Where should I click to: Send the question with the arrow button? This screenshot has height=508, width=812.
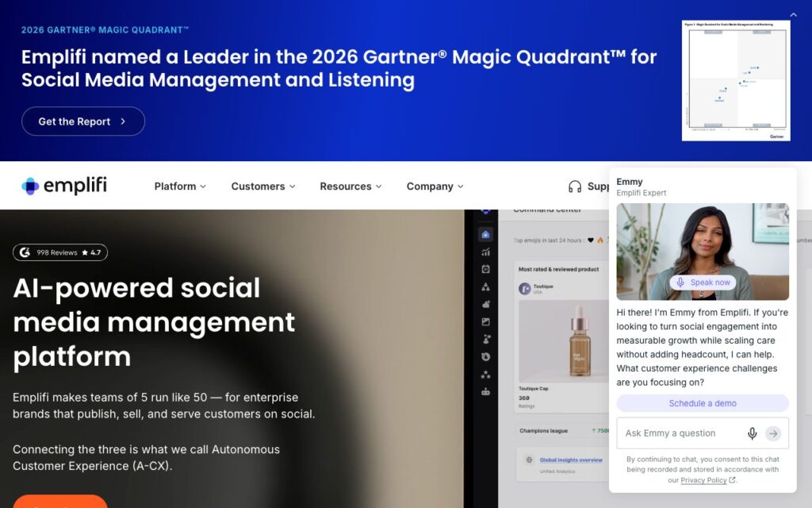[x=773, y=433]
